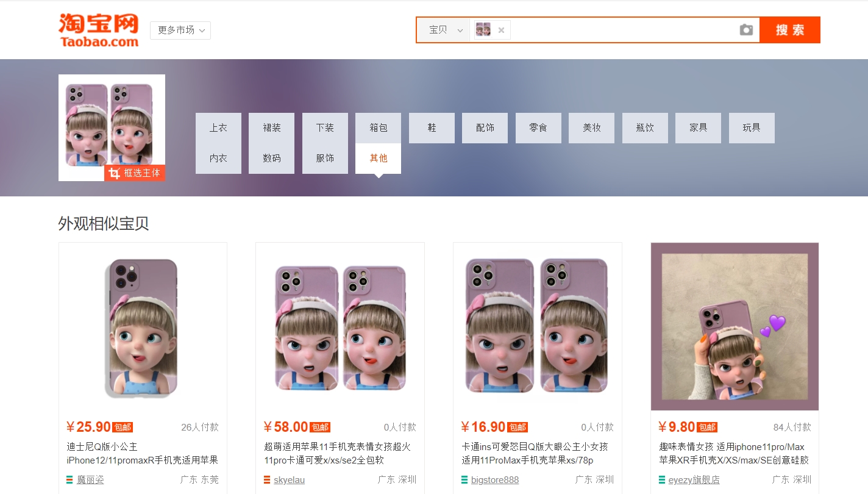
Task: Select the 上衣 category tab
Action: pyautogui.click(x=218, y=128)
